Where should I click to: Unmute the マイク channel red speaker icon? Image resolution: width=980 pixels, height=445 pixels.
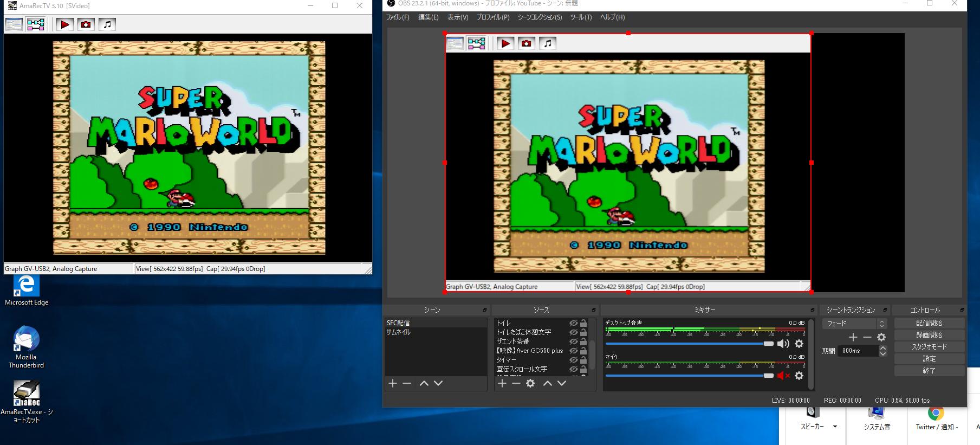pos(783,376)
